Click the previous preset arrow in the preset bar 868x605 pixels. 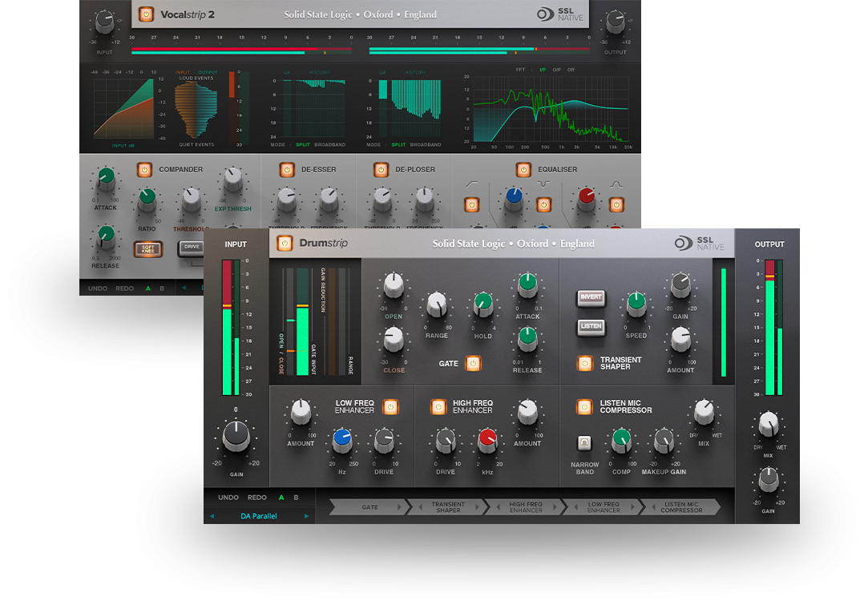[211, 515]
